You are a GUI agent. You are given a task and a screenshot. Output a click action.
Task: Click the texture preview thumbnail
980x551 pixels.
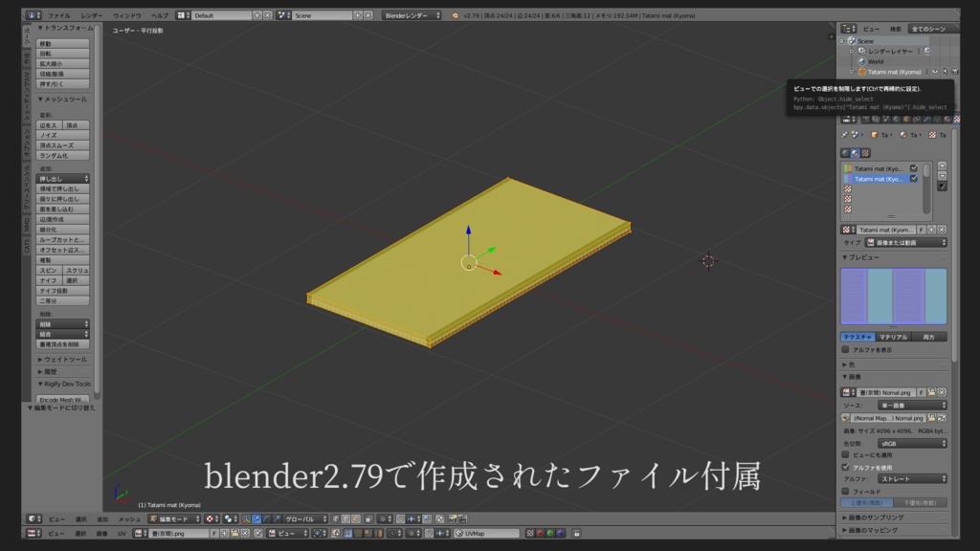pos(894,297)
